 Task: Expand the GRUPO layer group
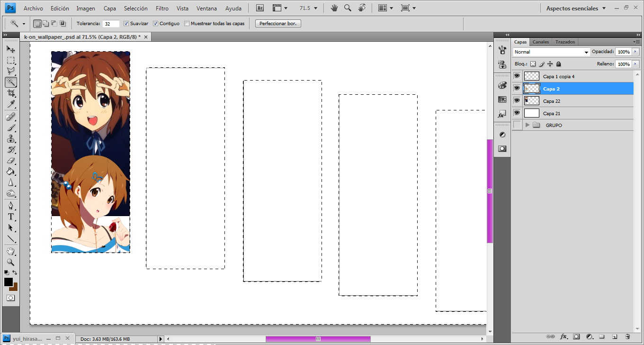(x=527, y=125)
